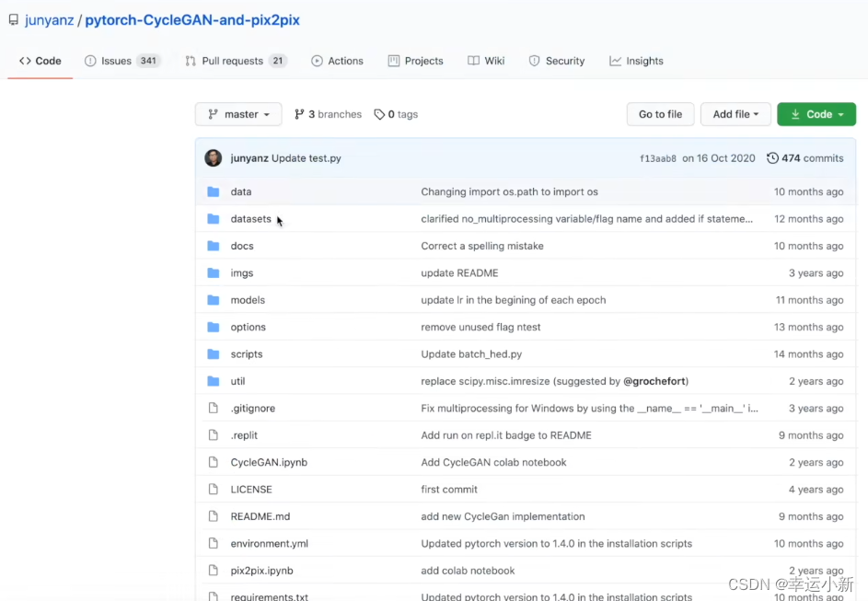Open the datasets folder icon
The image size is (868, 601).
(214, 219)
